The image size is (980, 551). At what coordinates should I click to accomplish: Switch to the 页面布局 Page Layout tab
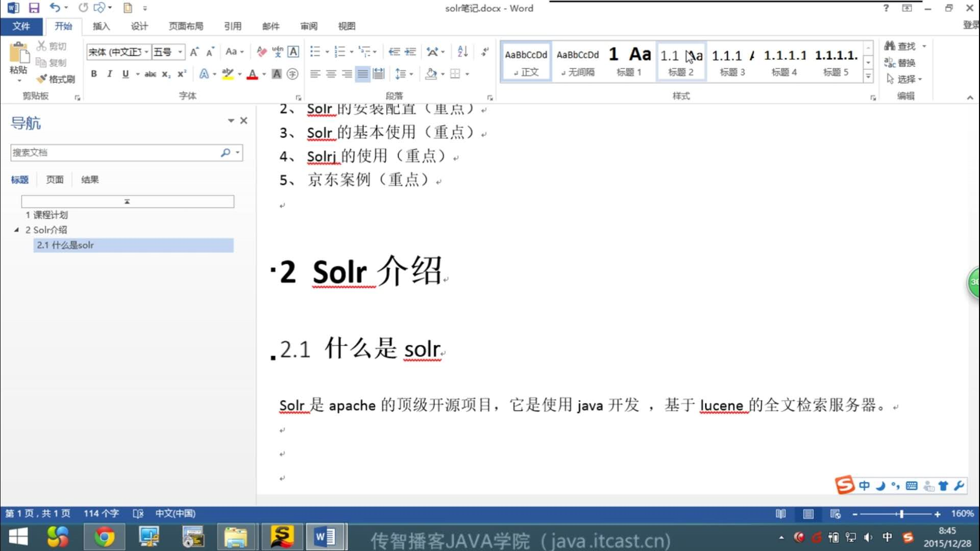tap(186, 26)
